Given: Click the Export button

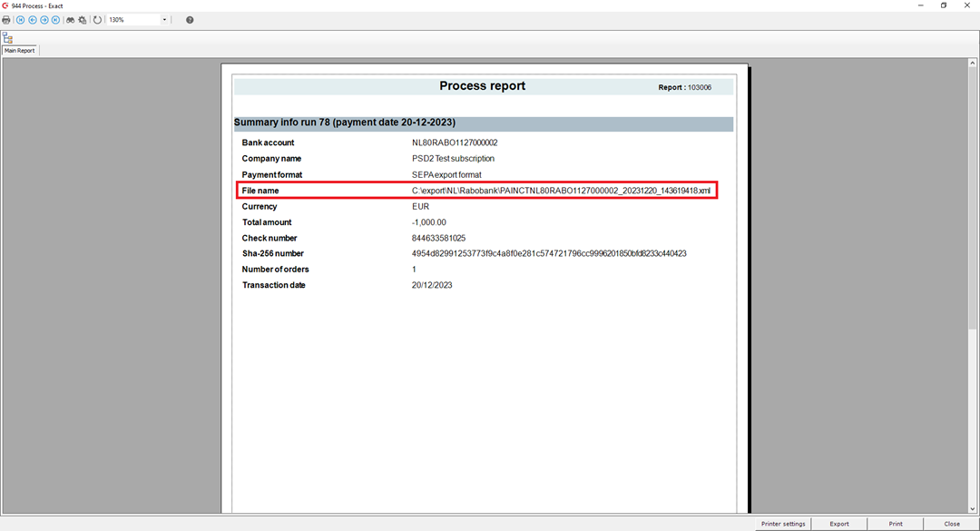Looking at the screenshot, I should click(x=839, y=524).
